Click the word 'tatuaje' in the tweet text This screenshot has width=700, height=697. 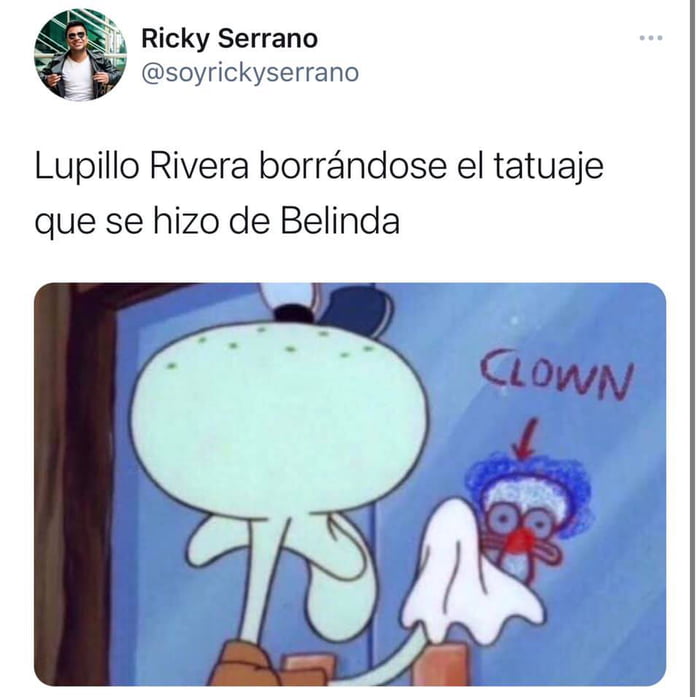click(548, 167)
